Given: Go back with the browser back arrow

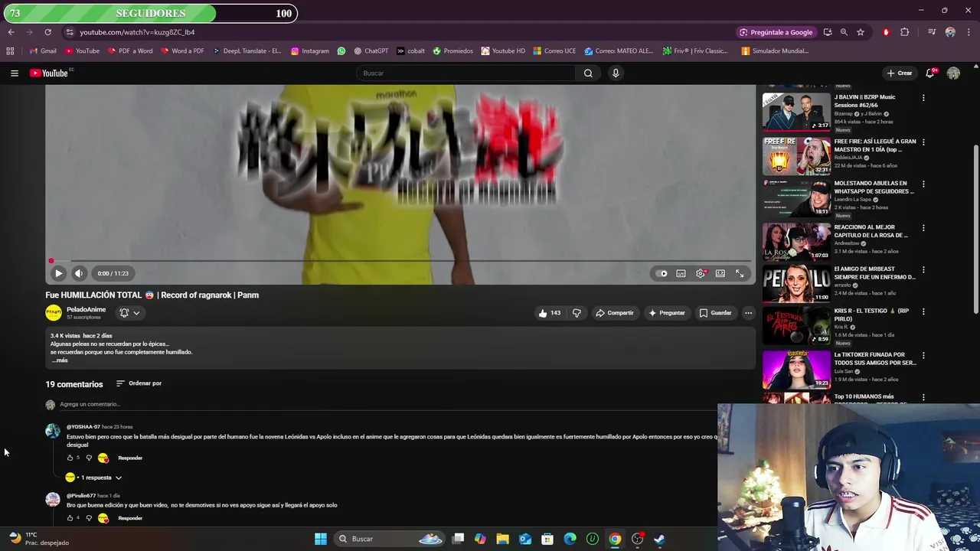Looking at the screenshot, I should point(11,32).
